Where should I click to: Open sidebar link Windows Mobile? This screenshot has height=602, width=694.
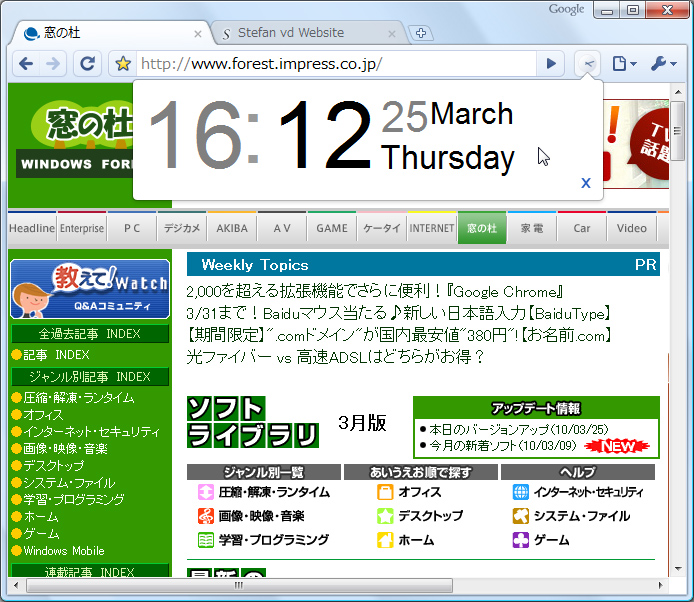point(64,551)
